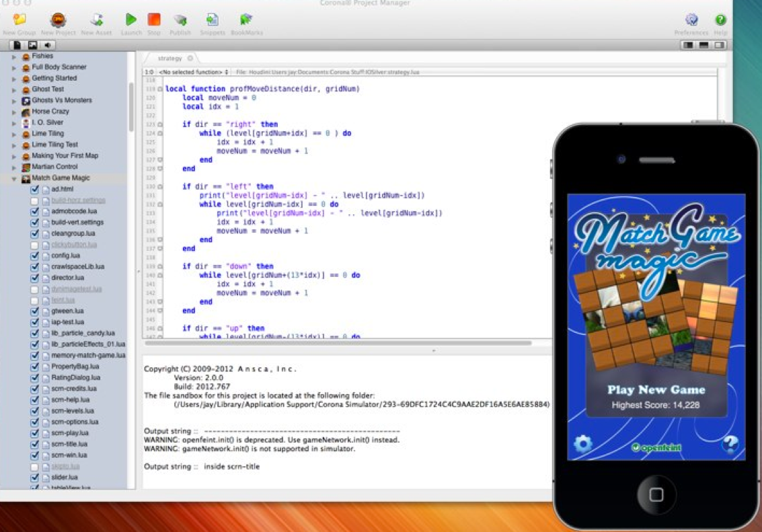The image size is (762, 532).
Task: Click in the code editor on 'local moveNum = 0'
Action: [219, 98]
